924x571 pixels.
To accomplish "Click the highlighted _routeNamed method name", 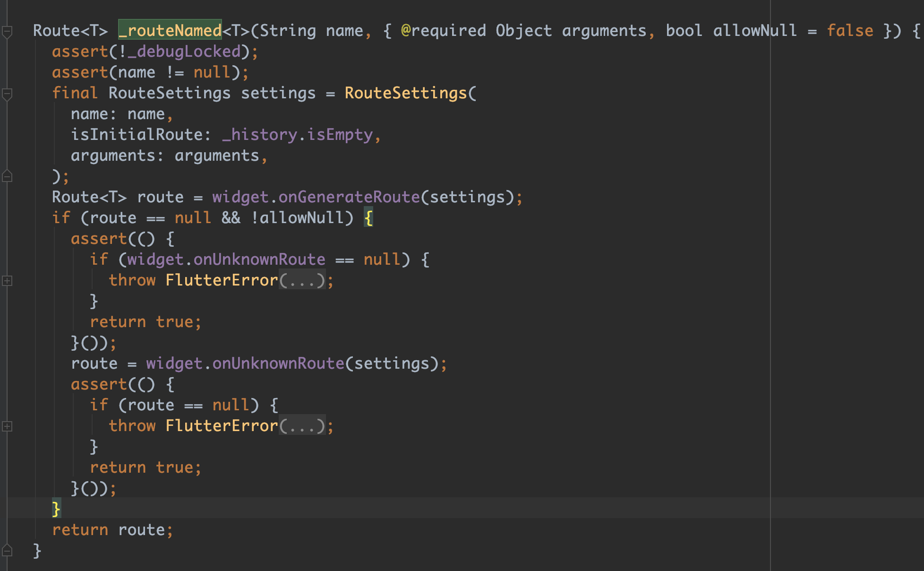I will 170,31.
